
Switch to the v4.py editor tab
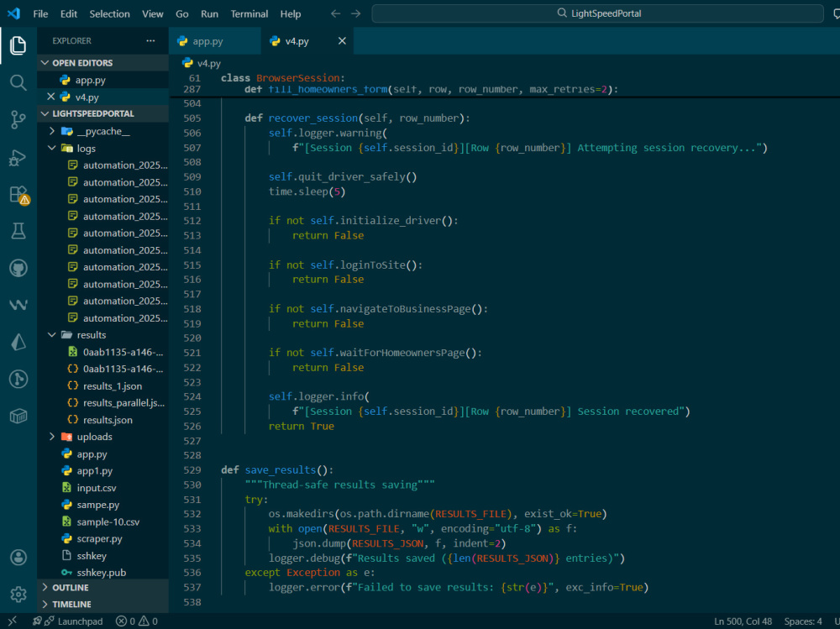point(307,41)
